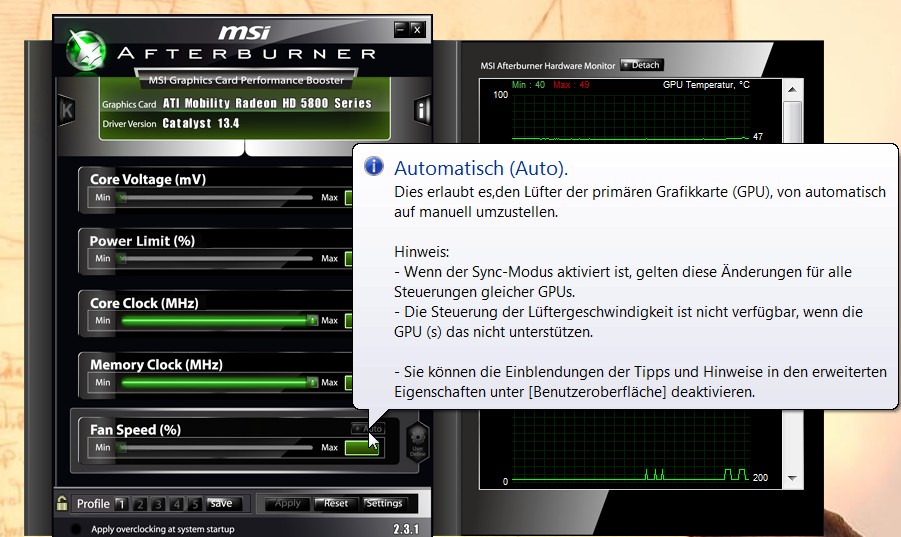Image resolution: width=901 pixels, height=537 pixels.
Task: Click the 'Memory Clock (MHz)' label
Action: [x=156, y=365]
